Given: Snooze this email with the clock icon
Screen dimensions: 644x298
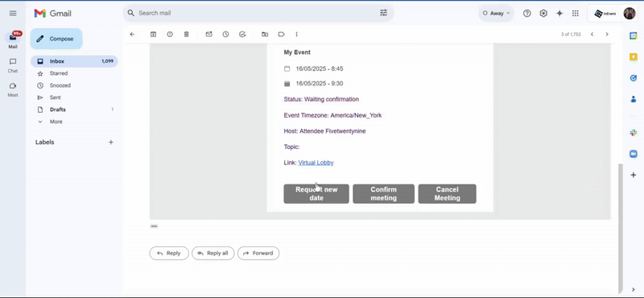Looking at the screenshot, I should pos(226,35).
